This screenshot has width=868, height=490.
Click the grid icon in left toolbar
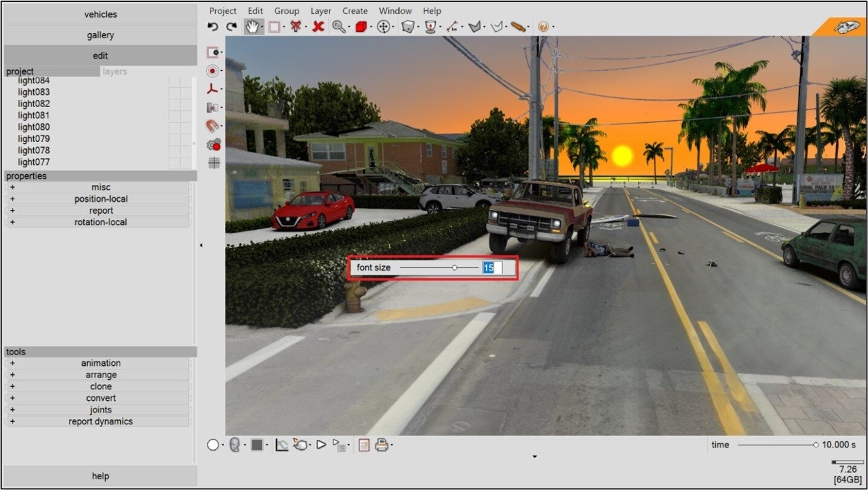[x=214, y=163]
